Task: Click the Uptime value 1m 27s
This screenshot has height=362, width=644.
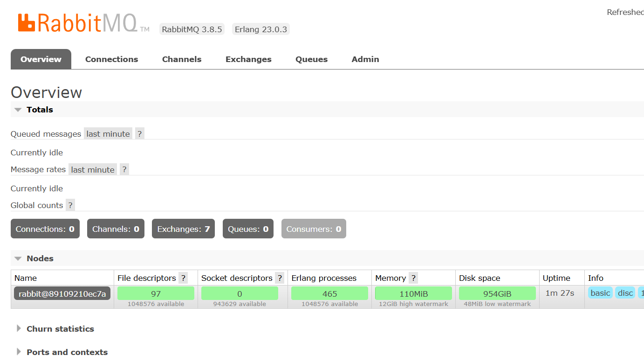Action: pyautogui.click(x=560, y=293)
